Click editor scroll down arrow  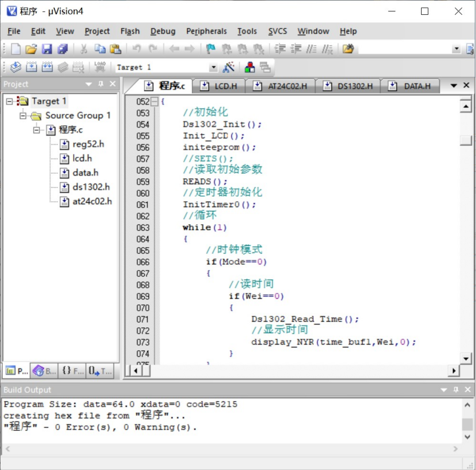(x=466, y=359)
